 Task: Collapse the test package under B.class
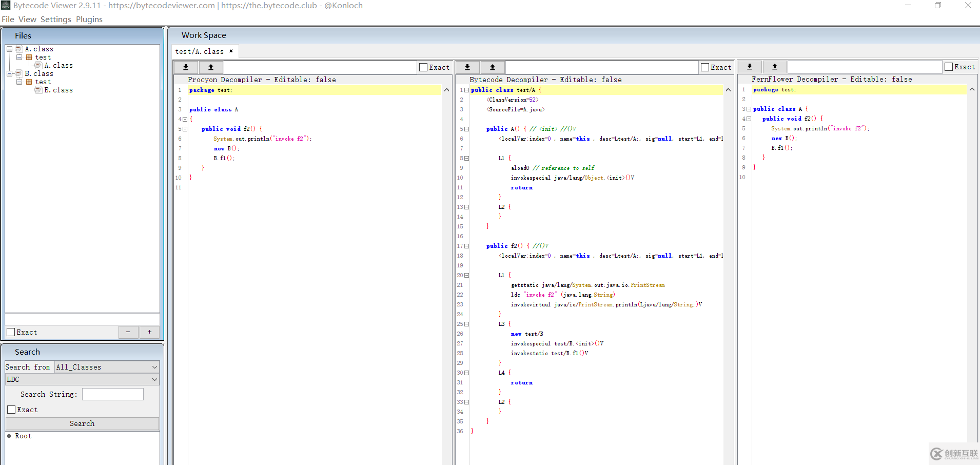point(19,82)
